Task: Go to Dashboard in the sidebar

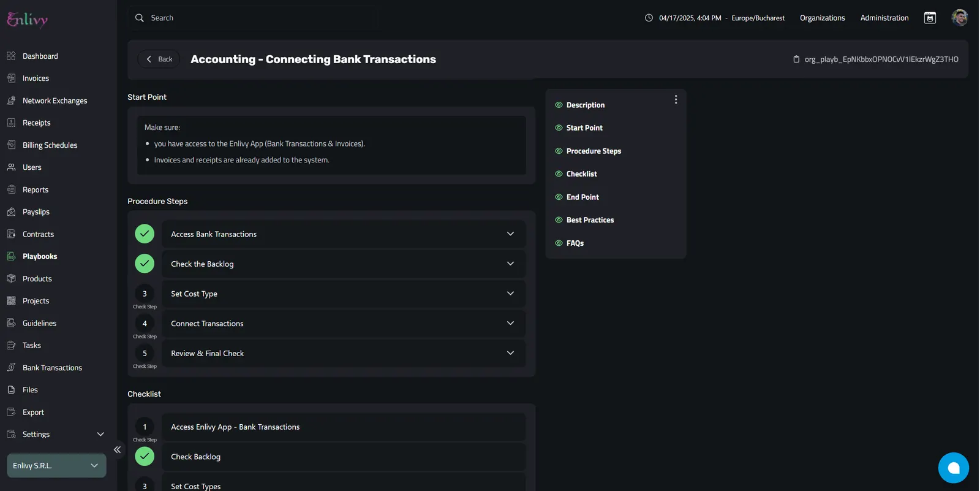Action: pyautogui.click(x=40, y=56)
